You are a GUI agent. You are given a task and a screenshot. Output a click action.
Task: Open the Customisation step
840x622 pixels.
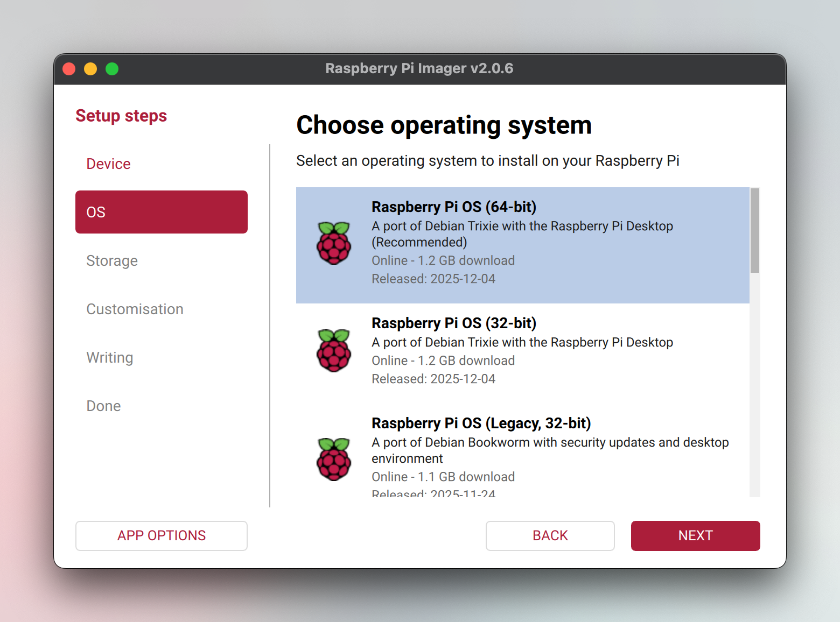135,309
